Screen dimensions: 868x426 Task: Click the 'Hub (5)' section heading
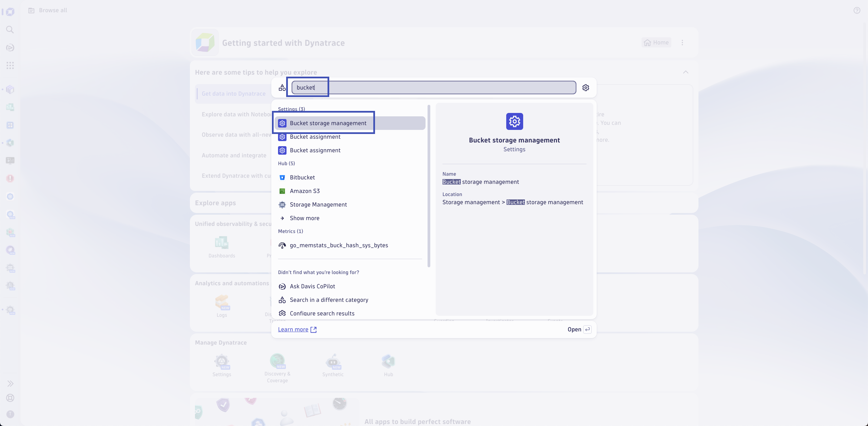287,163
